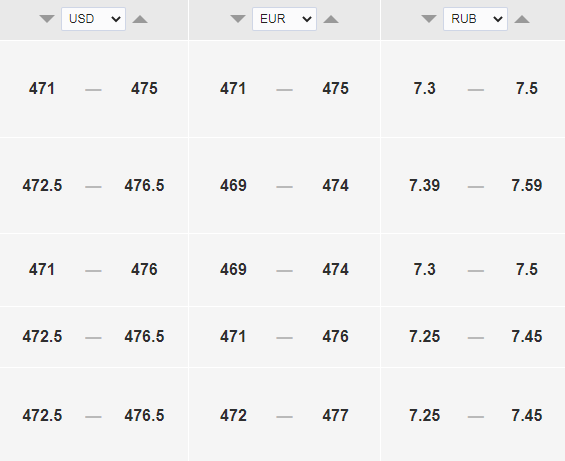Click the EUR buy rate 471 in first row
Screen dimensions: 565x461
coord(233,89)
